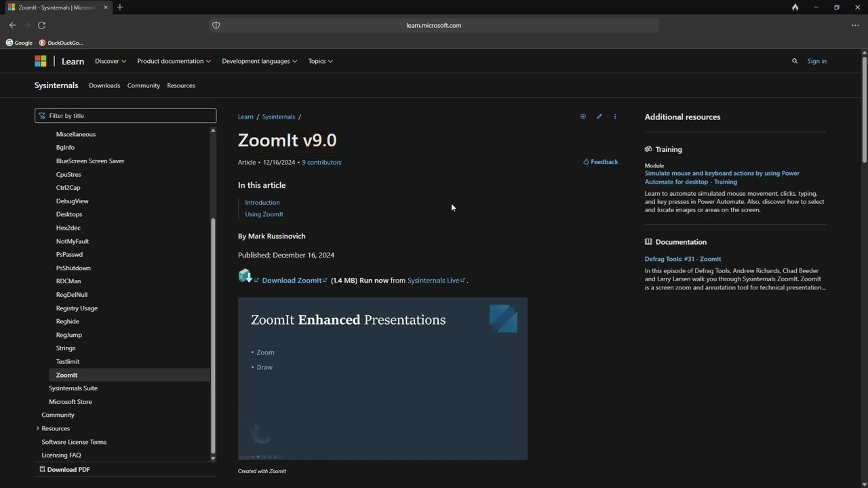The image size is (868, 488).
Task: Click the shield icon in address bar
Action: tap(216, 25)
